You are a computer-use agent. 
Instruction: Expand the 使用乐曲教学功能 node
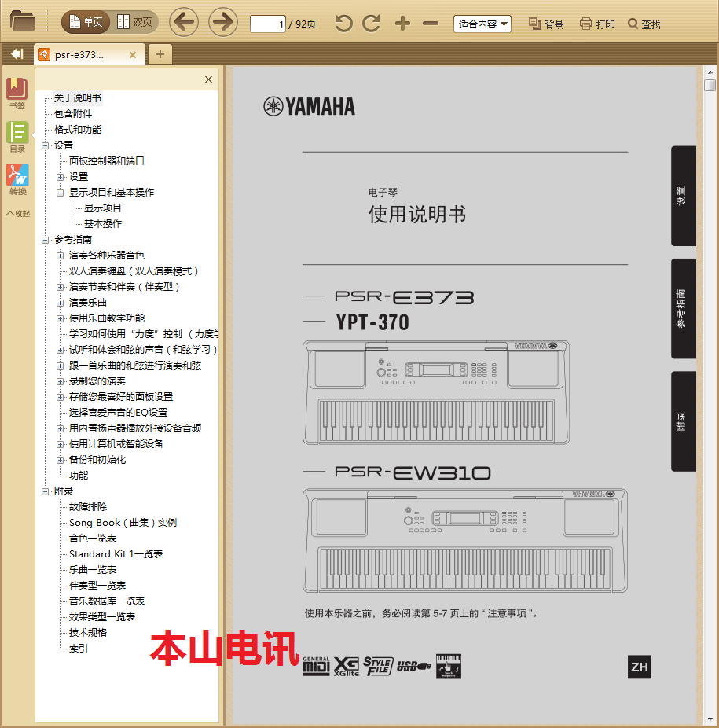[x=61, y=319]
